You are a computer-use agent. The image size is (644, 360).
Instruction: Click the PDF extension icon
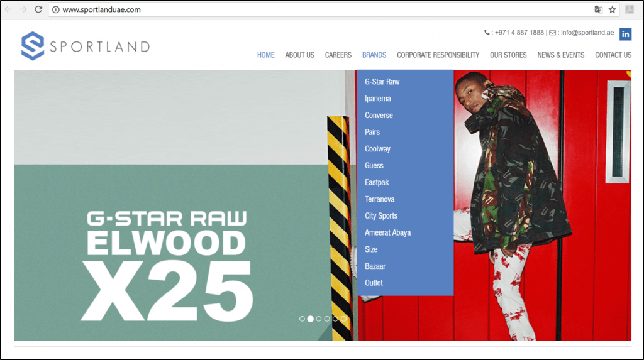630,9
